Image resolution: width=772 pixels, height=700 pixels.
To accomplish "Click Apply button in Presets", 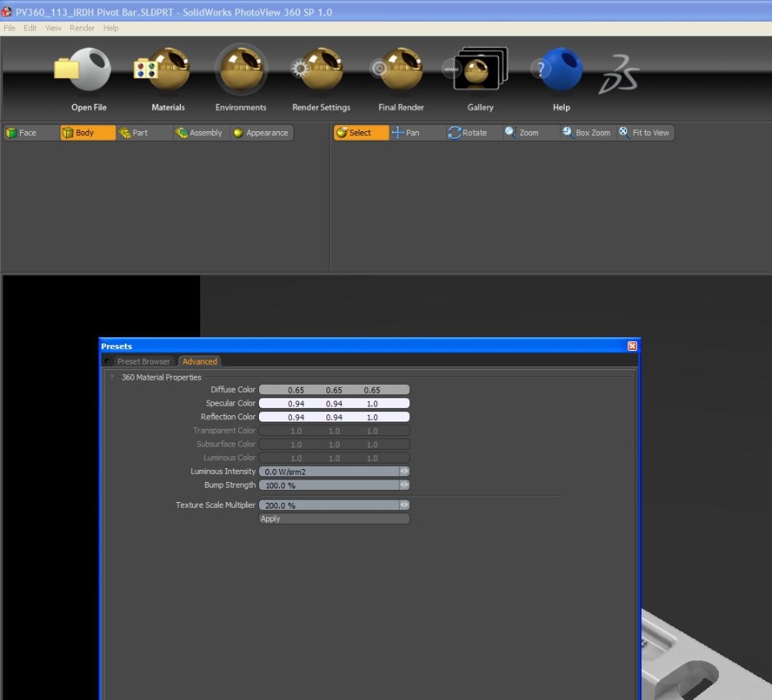I will coord(334,519).
